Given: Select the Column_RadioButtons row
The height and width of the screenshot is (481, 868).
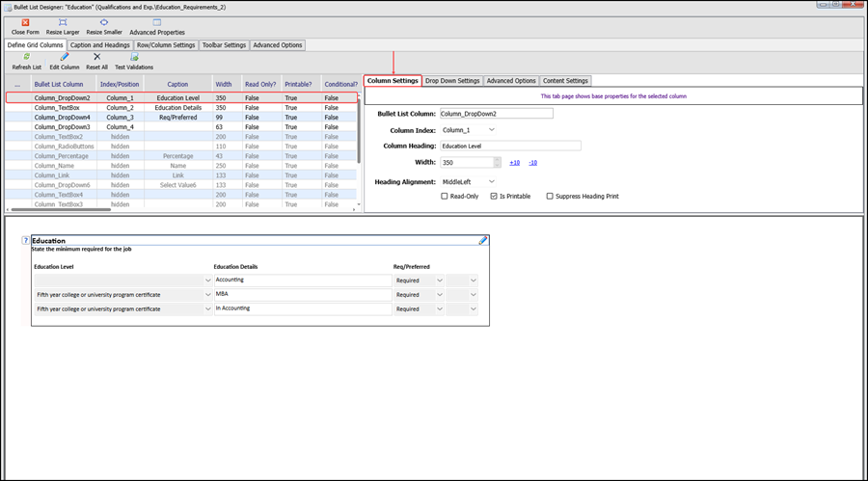Looking at the screenshot, I should point(181,147).
